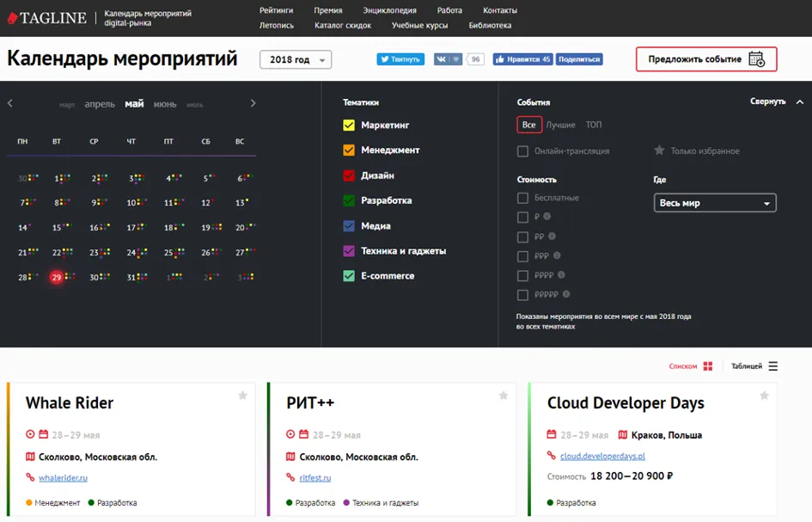Open the Учебные курсы menu item
Viewport: 812px width, 522px height.
(x=419, y=26)
